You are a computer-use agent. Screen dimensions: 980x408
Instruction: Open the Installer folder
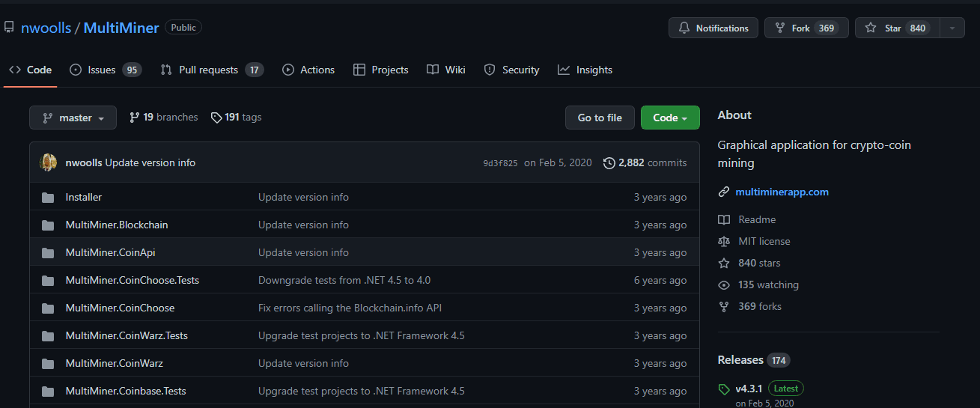tap(84, 198)
